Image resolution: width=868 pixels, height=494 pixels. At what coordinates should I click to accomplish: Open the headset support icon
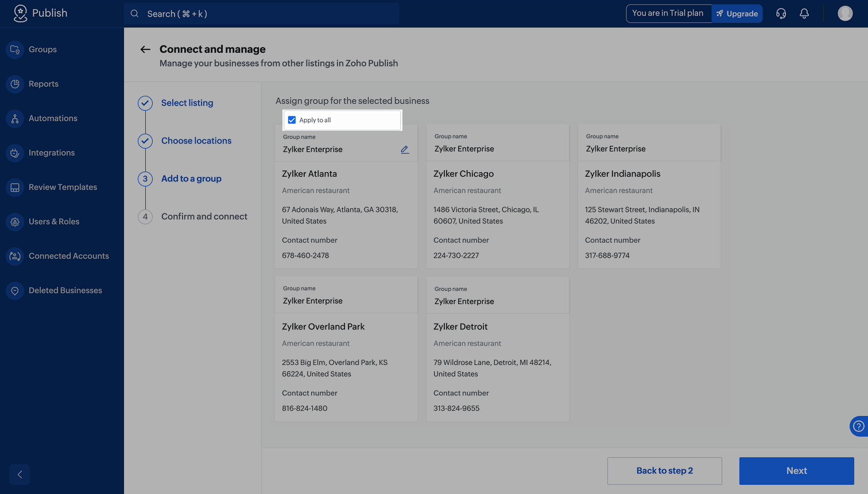click(x=781, y=14)
